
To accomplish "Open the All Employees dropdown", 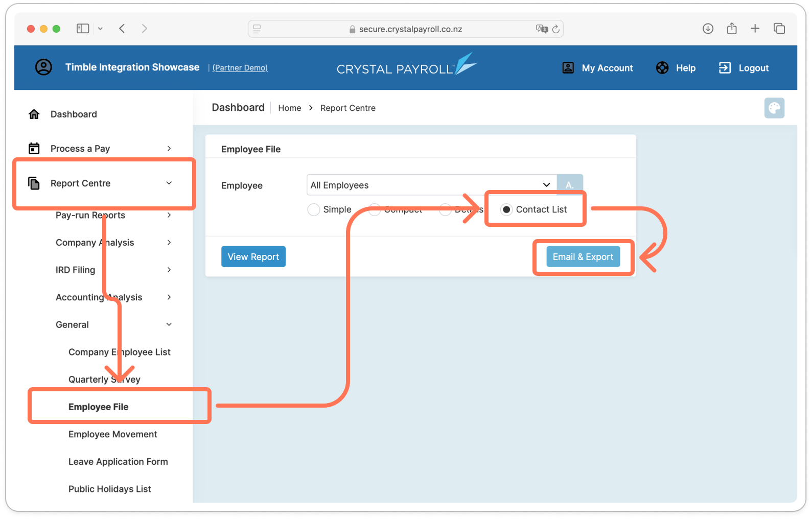I will [431, 185].
